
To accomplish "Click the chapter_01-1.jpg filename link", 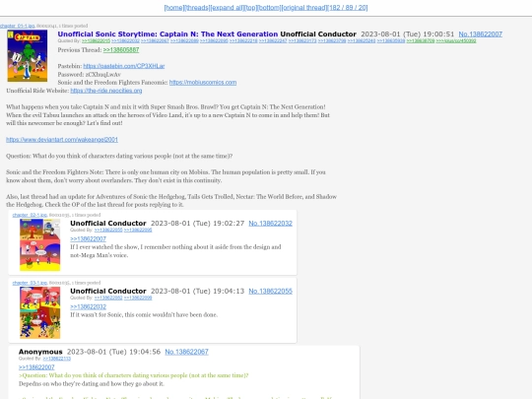I will coord(18,26).
